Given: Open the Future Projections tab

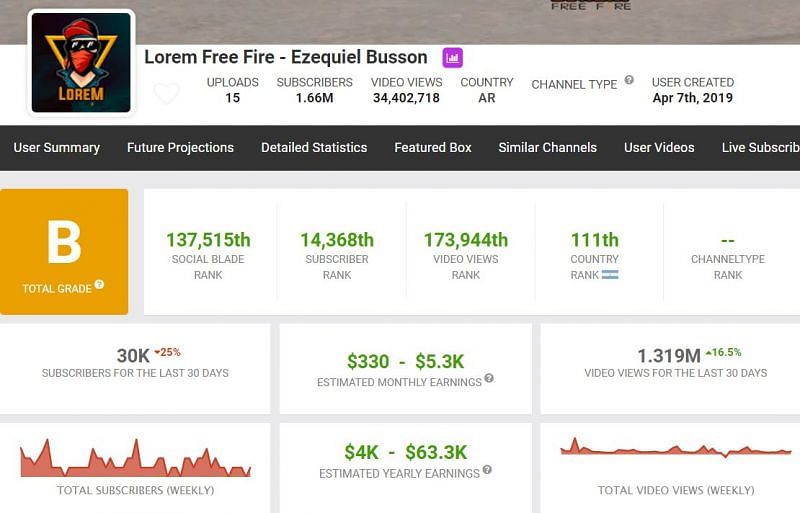Looking at the screenshot, I should point(180,147).
